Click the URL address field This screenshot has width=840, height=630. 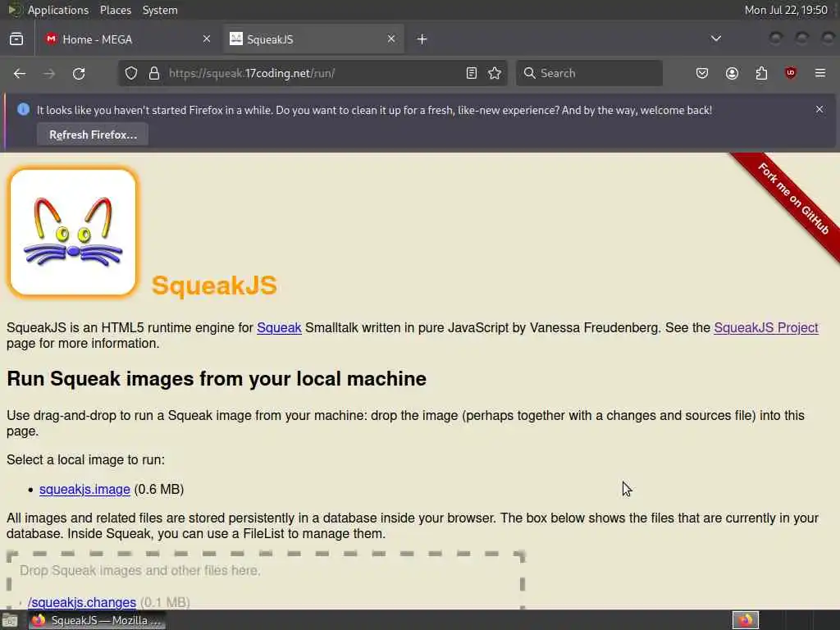click(313, 73)
